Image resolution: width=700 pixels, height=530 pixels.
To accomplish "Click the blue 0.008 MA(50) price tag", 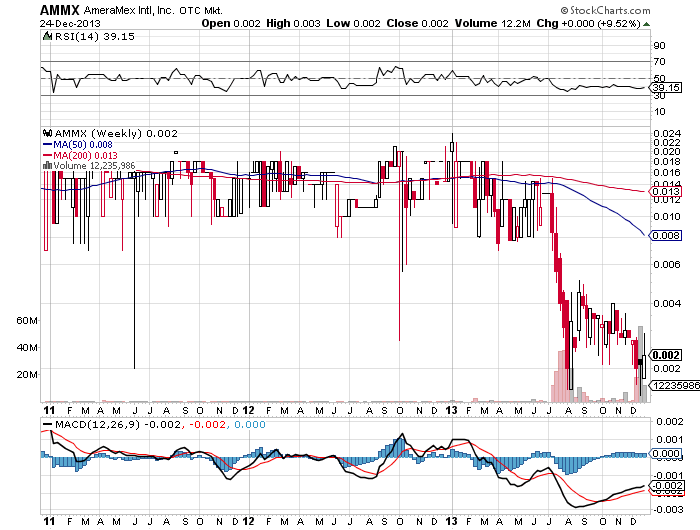I will tap(665, 235).
